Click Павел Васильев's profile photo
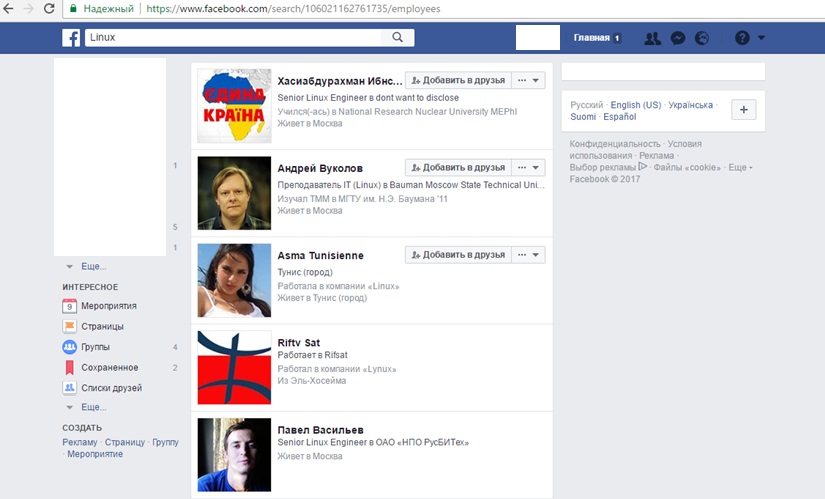 [x=234, y=455]
